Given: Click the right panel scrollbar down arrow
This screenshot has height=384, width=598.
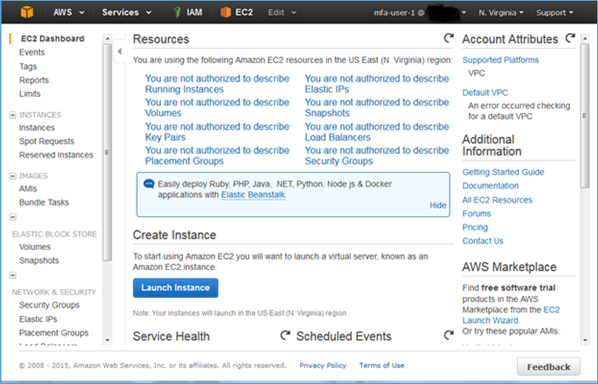Looking at the screenshot, I should (x=585, y=340).
